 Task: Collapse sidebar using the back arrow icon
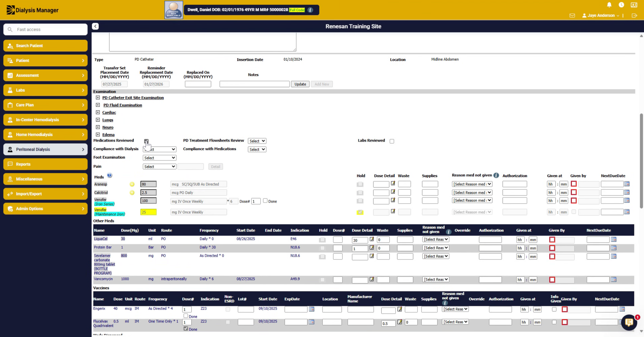tap(95, 26)
